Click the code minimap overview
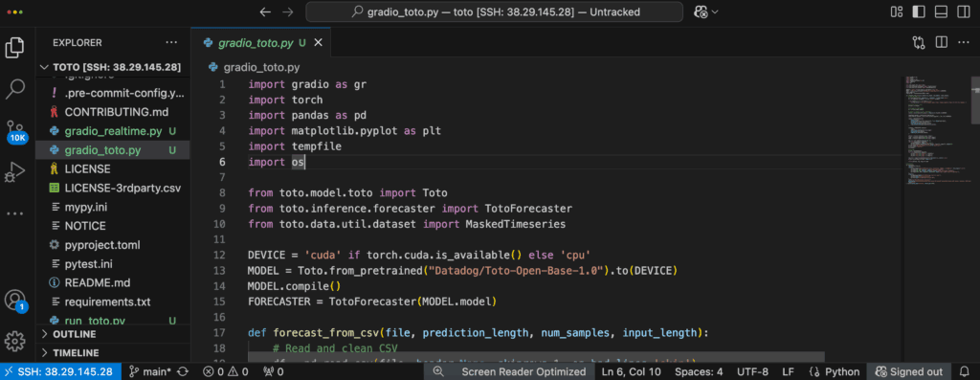The height and width of the screenshot is (380, 980). pyautogui.click(x=932, y=129)
